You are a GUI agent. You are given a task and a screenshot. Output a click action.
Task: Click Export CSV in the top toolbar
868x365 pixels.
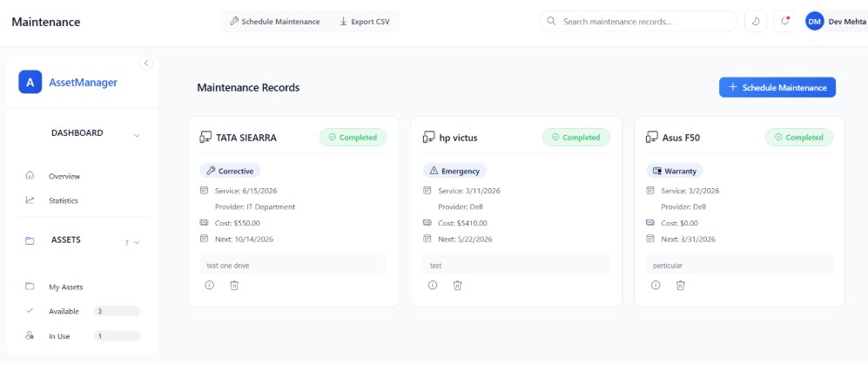click(365, 21)
